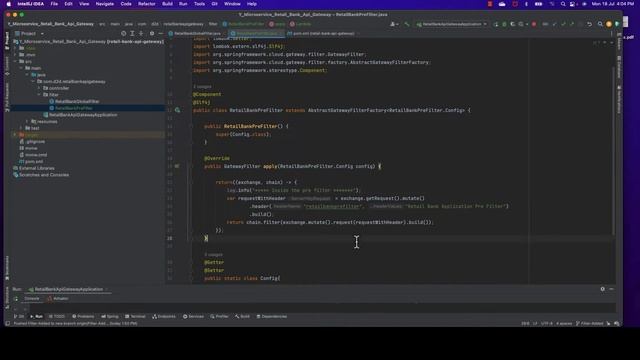The height and width of the screenshot is (360, 640).
Task: Open the Project tool window side tab
Action: pos(7,40)
